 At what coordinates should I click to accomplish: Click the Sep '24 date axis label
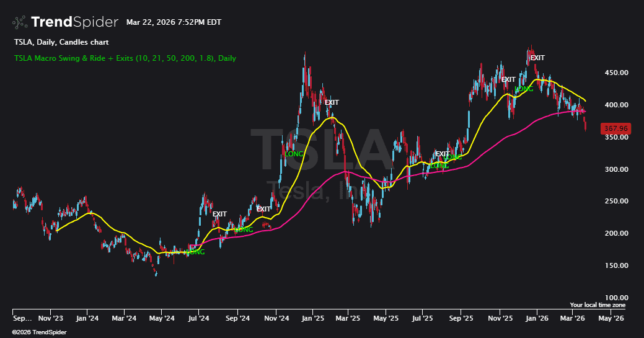click(x=237, y=318)
